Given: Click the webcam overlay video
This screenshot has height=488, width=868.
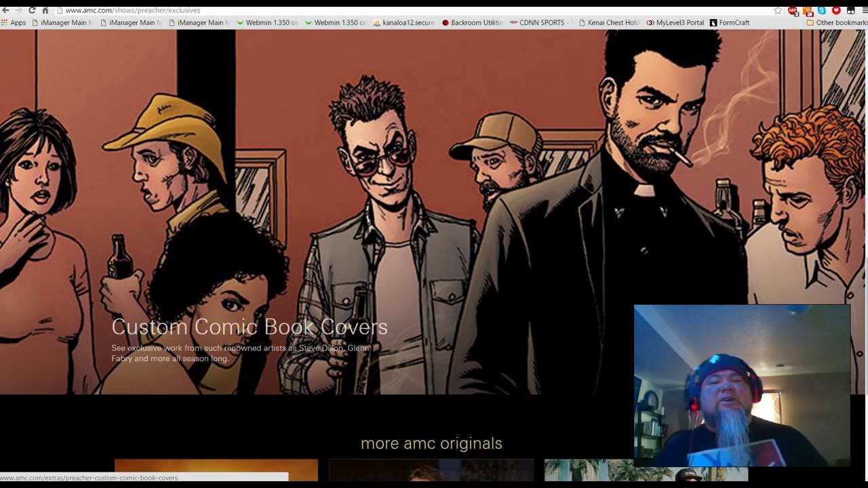Looking at the screenshot, I should [x=742, y=386].
